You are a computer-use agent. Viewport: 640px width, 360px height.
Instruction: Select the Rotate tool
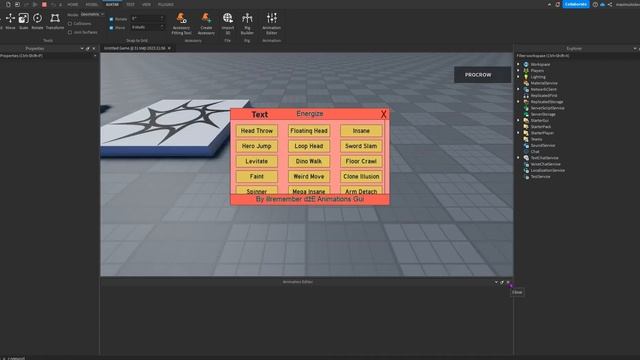[x=37, y=21]
